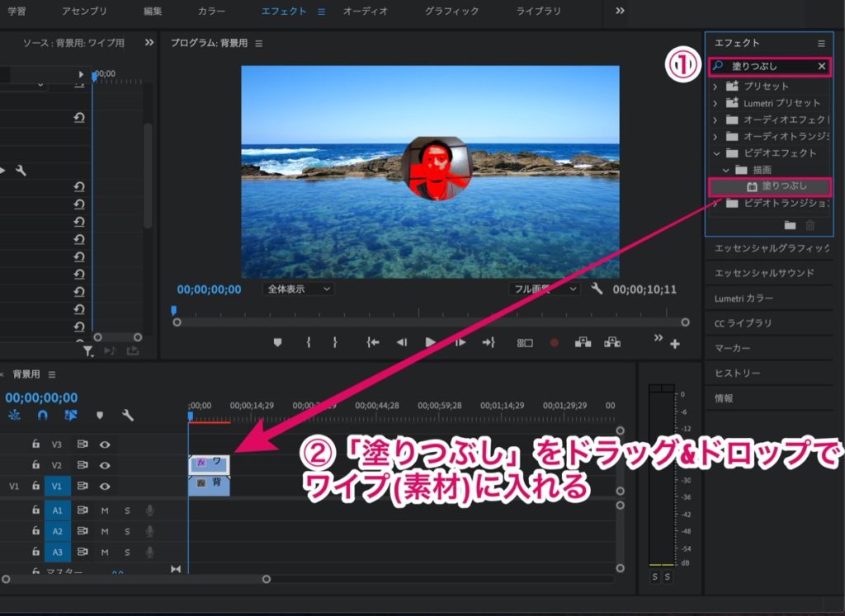Hide the V3 track with eye icon

tap(105, 444)
